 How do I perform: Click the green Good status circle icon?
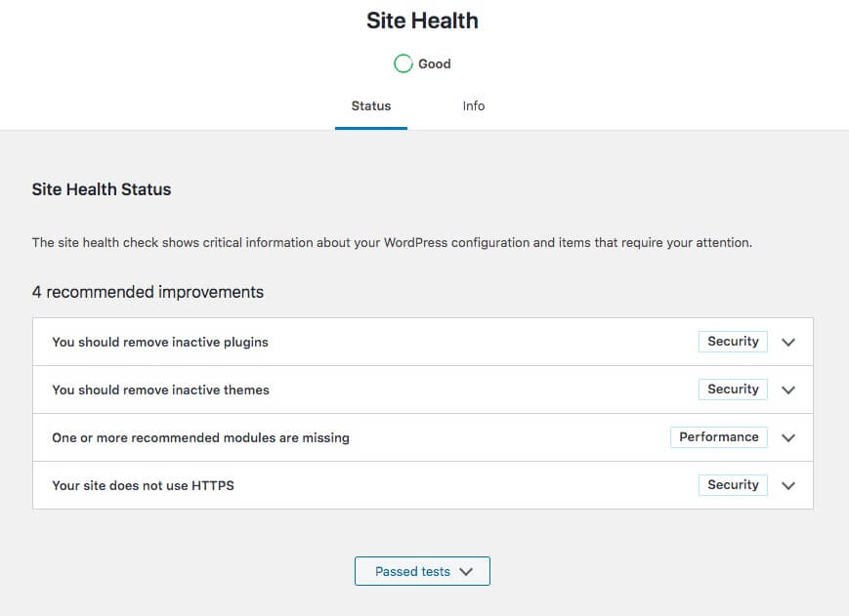tap(403, 63)
